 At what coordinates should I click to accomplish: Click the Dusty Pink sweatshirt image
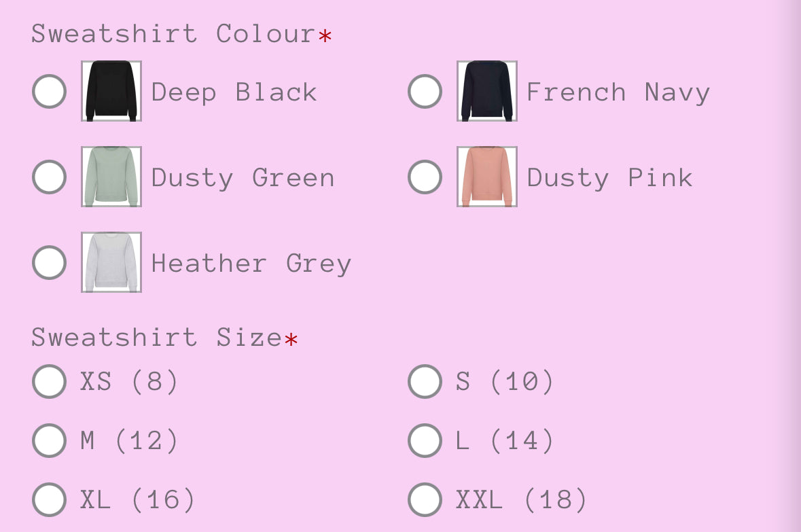click(487, 177)
